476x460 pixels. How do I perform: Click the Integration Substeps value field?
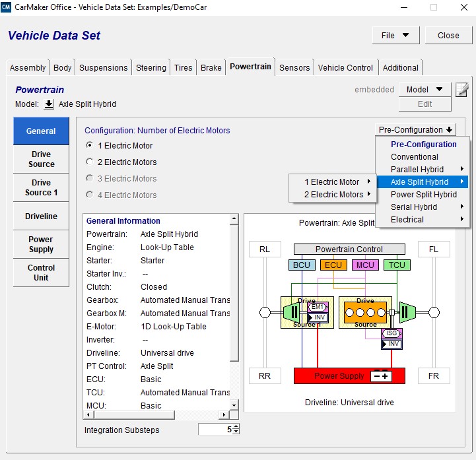click(216, 430)
